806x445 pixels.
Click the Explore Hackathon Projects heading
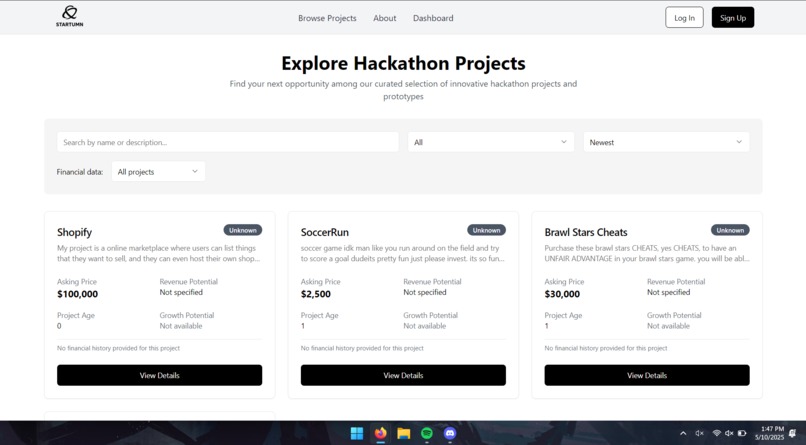click(x=403, y=63)
